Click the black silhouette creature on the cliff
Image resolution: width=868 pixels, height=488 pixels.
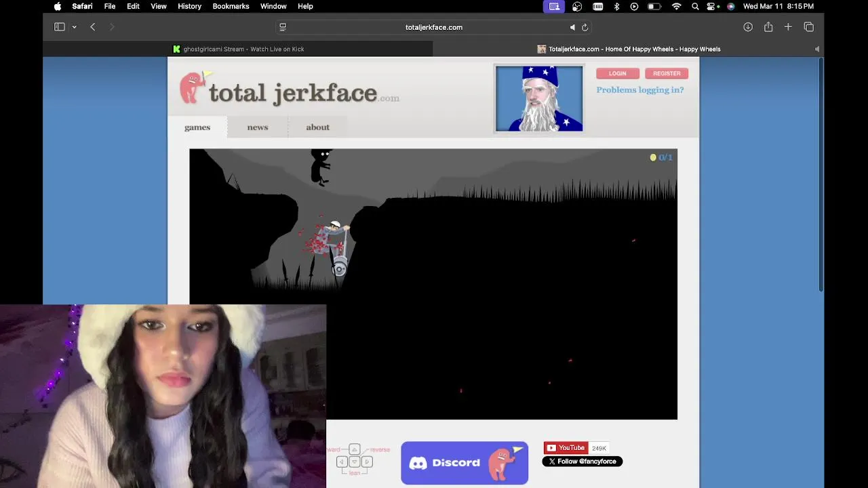coord(320,166)
